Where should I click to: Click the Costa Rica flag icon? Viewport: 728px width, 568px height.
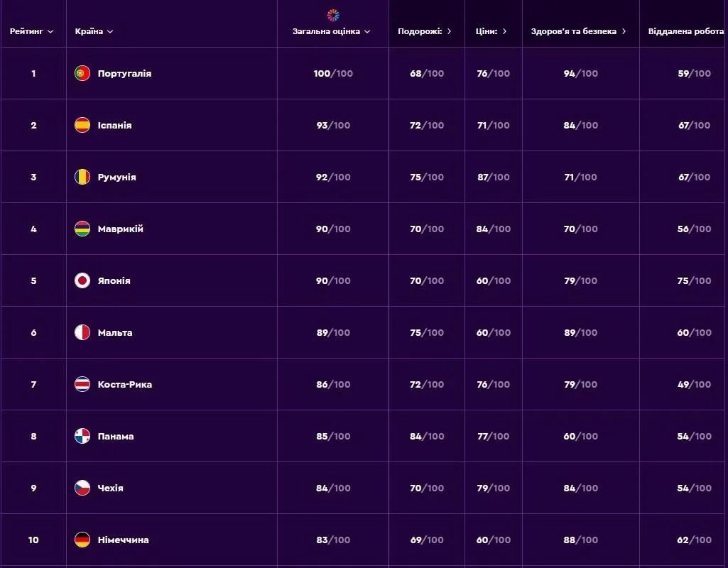tap(82, 384)
